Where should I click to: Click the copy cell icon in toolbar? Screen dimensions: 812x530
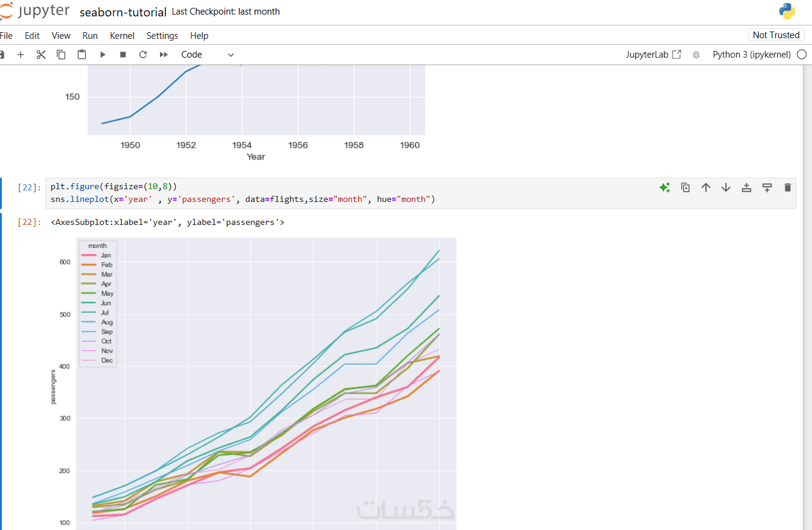(61, 55)
